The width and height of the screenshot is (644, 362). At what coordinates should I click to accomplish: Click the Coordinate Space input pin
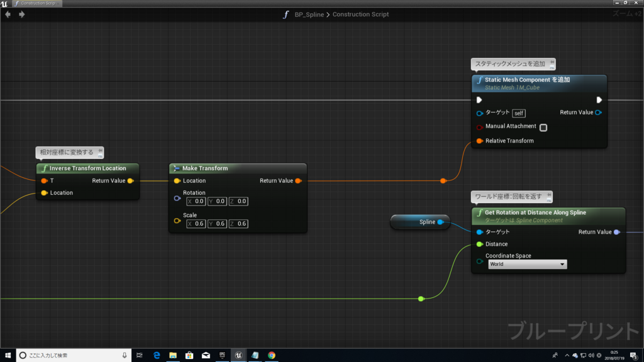coord(479,261)
